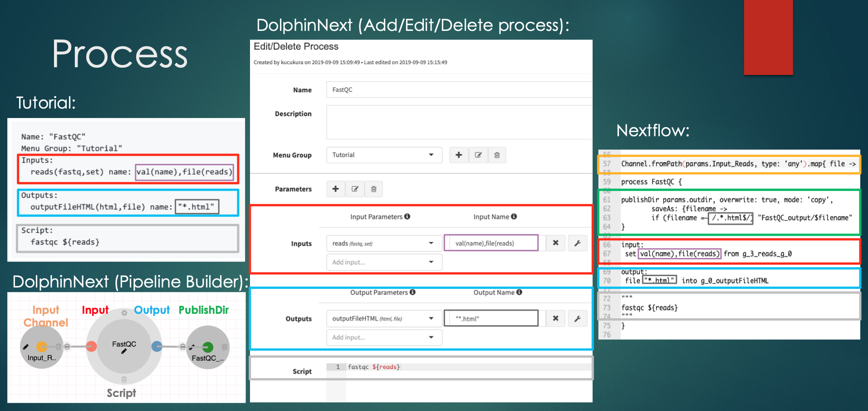The image size is (868, 411).
Task: Click 'saveAs: {filename ->' code line
Action: click(689, 209)
